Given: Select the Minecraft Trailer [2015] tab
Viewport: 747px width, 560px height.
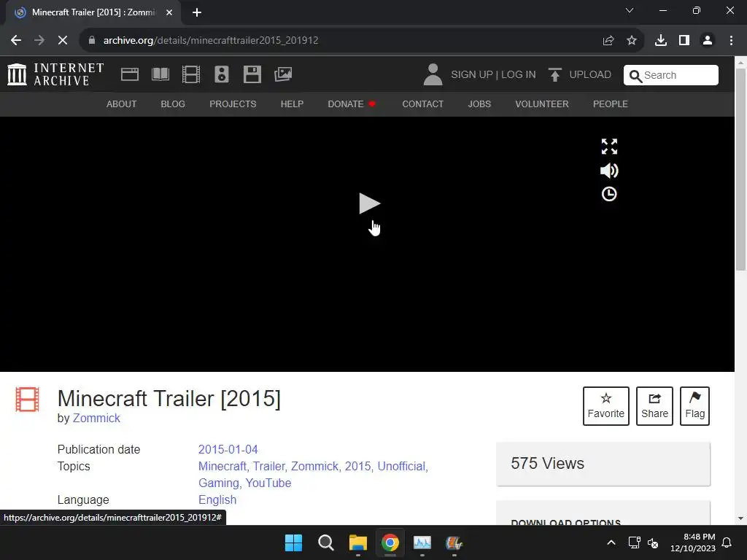Looking at the screenshot, I should 93,12.
